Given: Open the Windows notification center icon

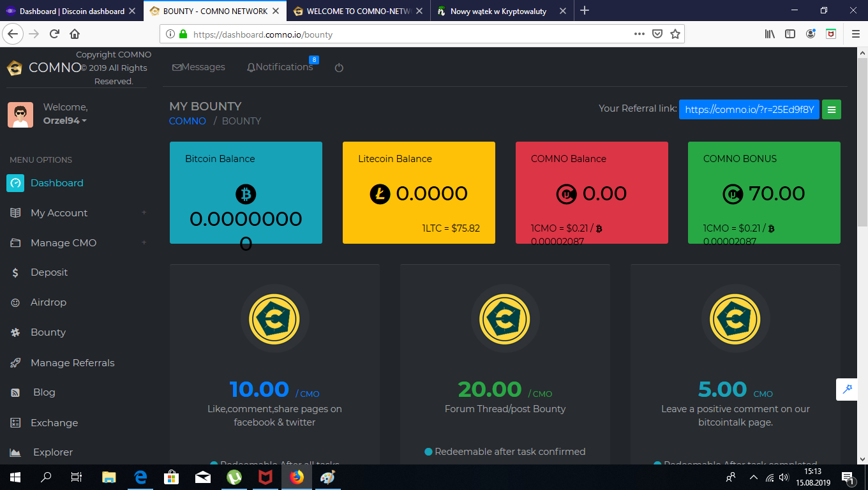Looking at the screenshot, I should click(849, 477).
